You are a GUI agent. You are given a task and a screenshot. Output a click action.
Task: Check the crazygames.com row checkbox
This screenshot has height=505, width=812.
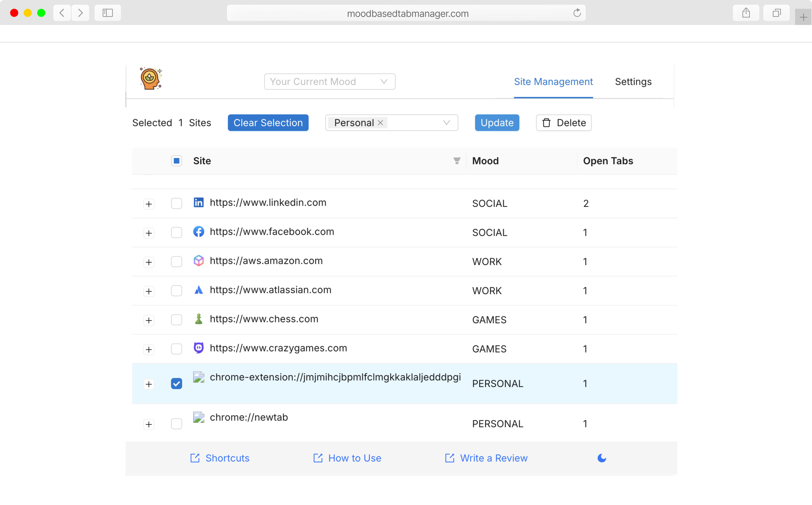pos(177,349)
